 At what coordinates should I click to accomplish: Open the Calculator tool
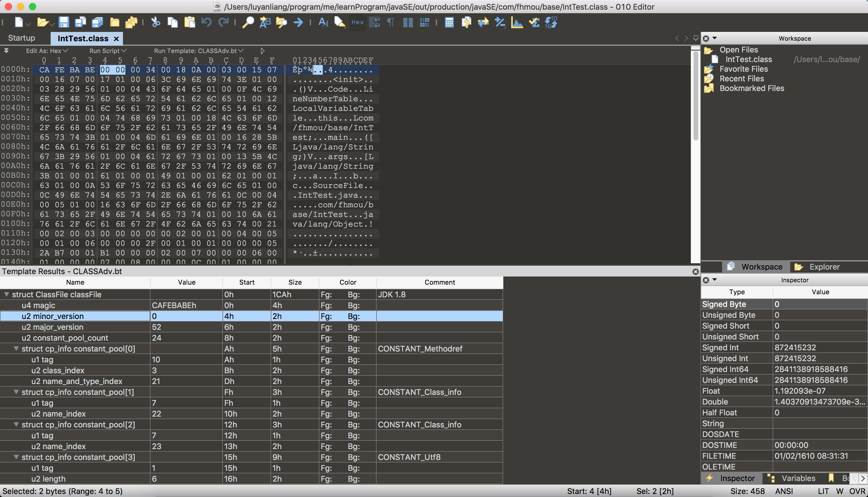tap(449, 23)
